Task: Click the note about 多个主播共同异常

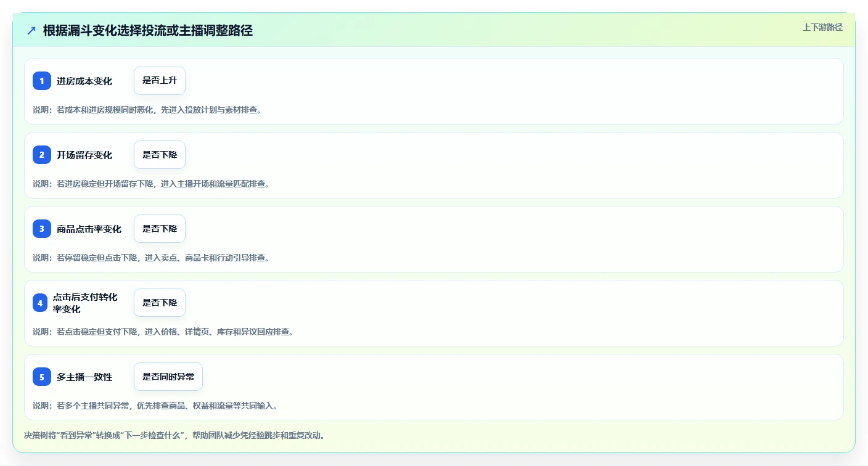Action: [155, 406]
